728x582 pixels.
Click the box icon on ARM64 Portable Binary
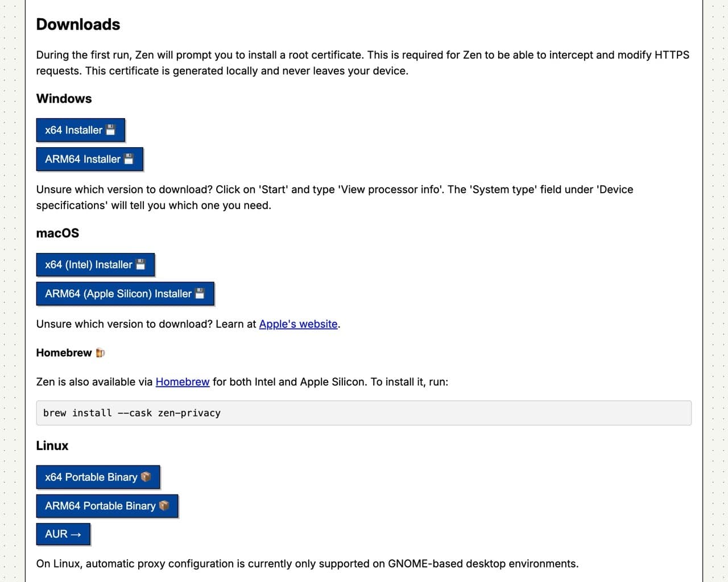tap(164, 506)
